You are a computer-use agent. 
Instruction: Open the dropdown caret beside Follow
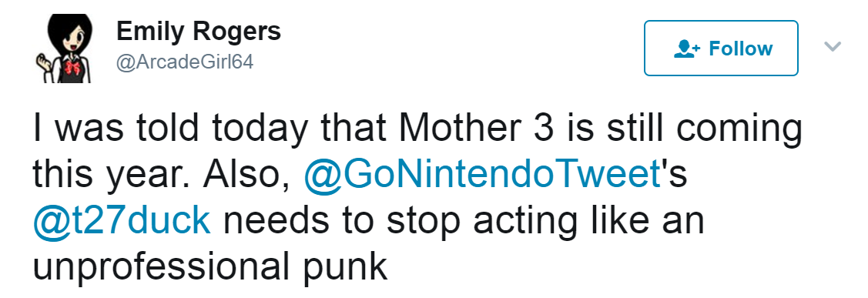(x=833, y=46)
